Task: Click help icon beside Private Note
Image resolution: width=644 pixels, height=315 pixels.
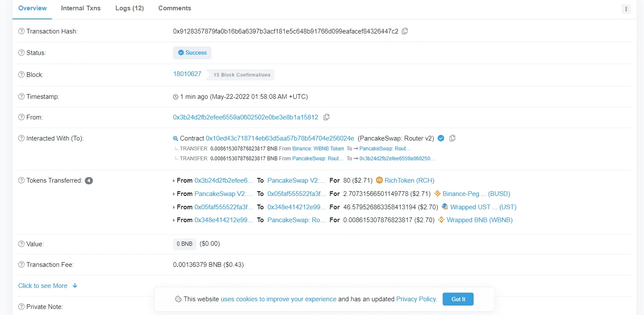Action: click(22, 307)
